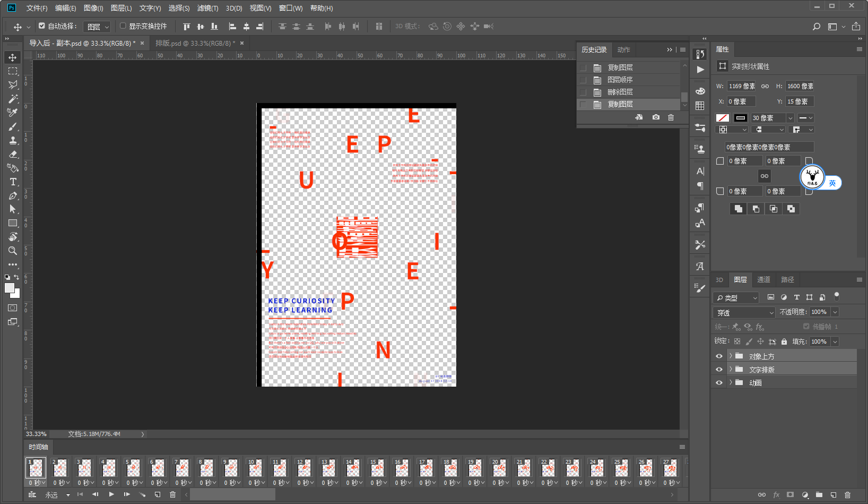868x504 pixels.
Task: Open opacity 100% dropdown arrow
Action: coord(835,312)
